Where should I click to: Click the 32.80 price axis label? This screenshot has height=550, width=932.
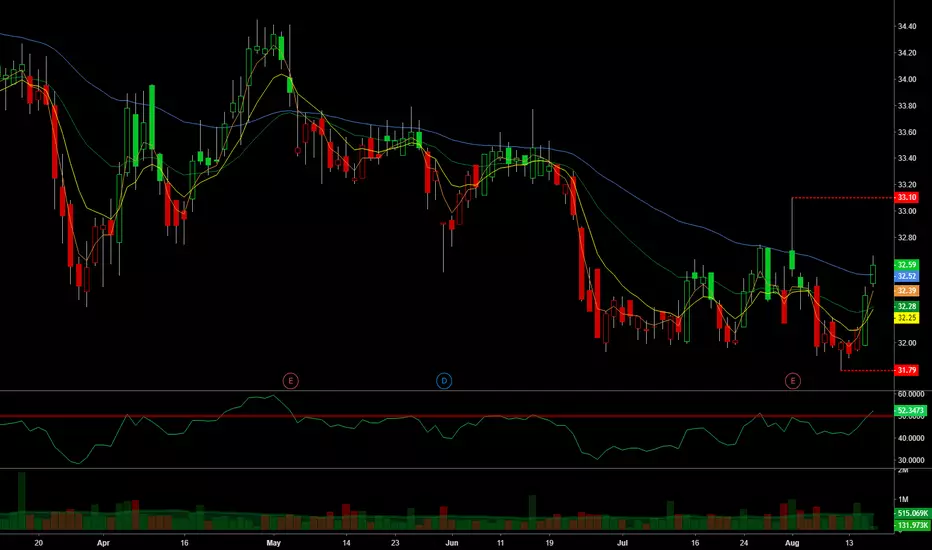[906, 238]
